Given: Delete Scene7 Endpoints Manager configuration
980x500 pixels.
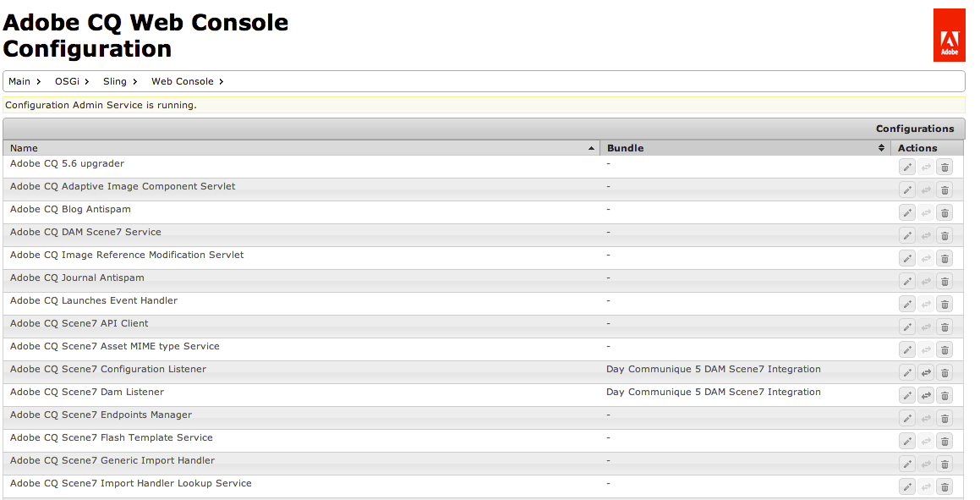Looking at the screenshot, I should pos(944,418).
